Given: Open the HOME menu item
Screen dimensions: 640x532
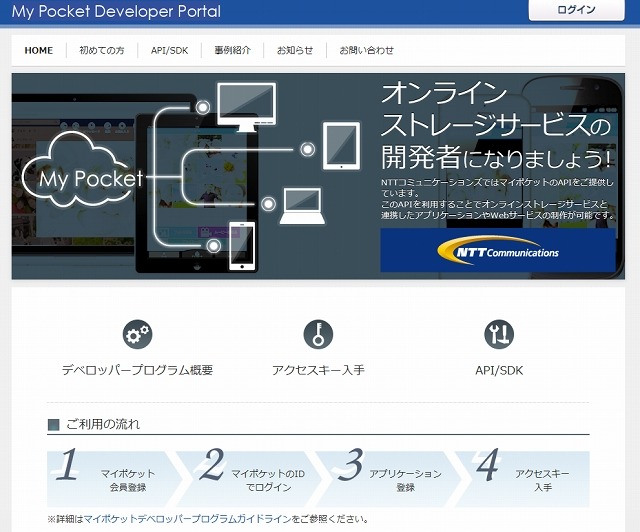Looking at the screenshot, I should click(39, 50).
